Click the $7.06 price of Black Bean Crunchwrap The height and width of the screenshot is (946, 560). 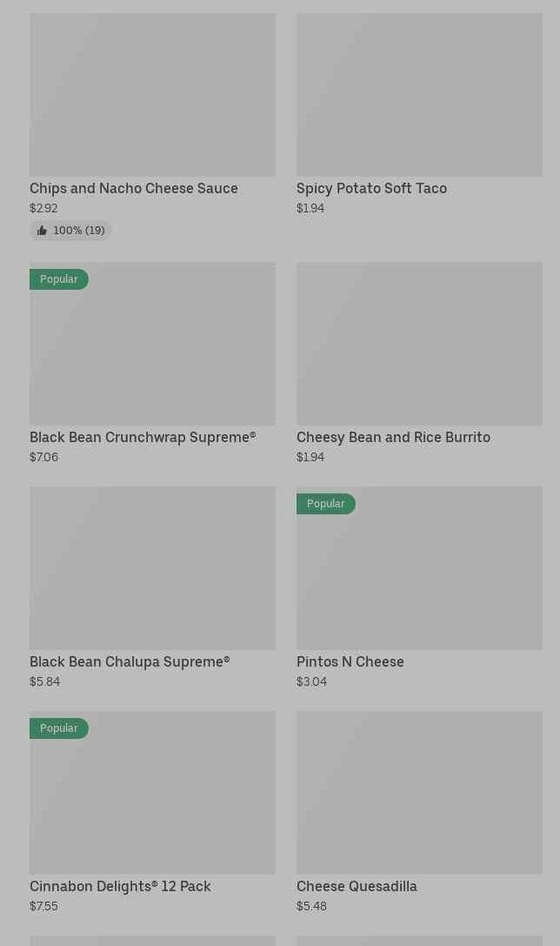coord(43,457)
